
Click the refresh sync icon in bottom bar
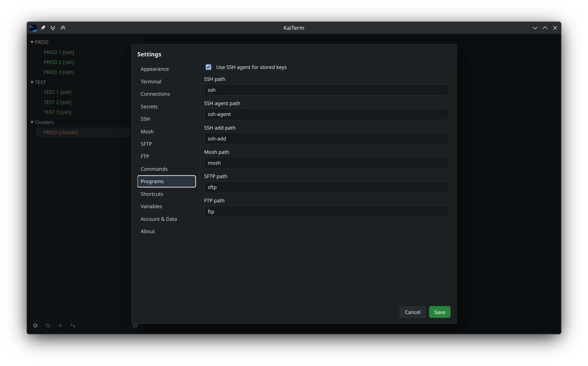[x=48, y=325]
